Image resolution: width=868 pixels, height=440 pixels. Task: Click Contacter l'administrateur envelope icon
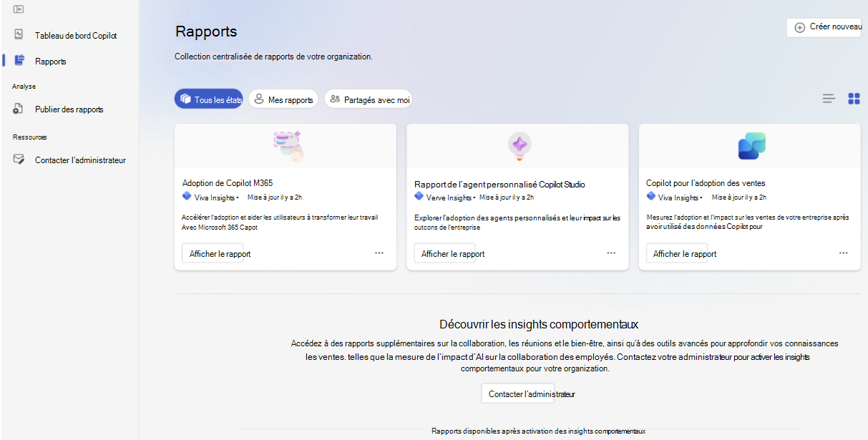pyautogui.click(x=19, y=160)
